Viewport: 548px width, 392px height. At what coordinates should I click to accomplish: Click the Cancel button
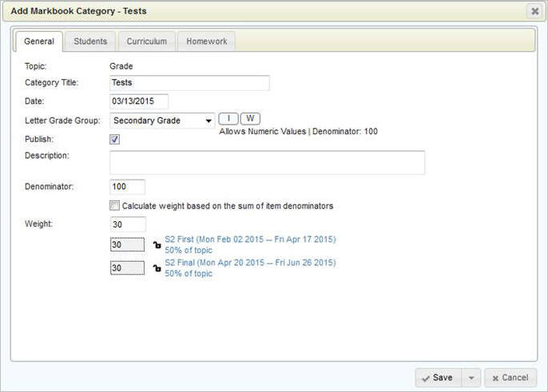point(510,378)
